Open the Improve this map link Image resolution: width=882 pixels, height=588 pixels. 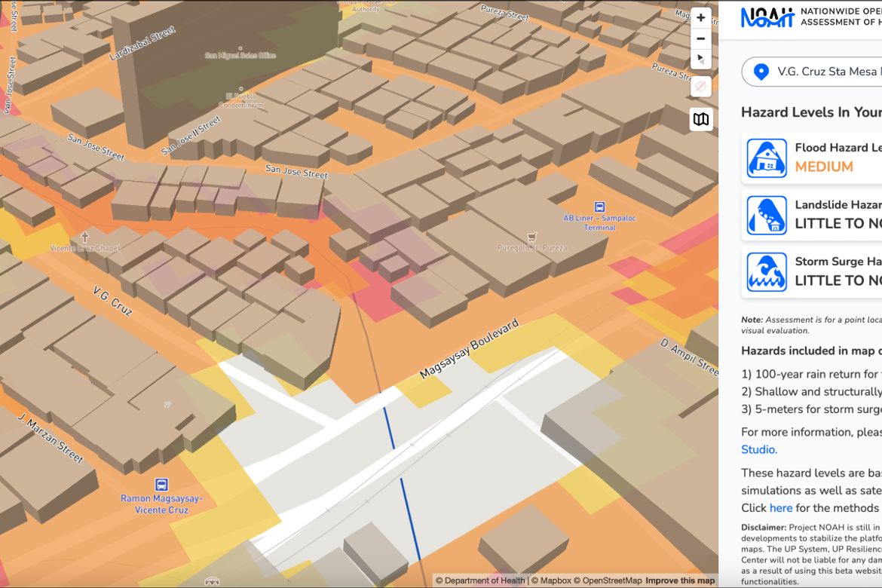coord(680,580)
